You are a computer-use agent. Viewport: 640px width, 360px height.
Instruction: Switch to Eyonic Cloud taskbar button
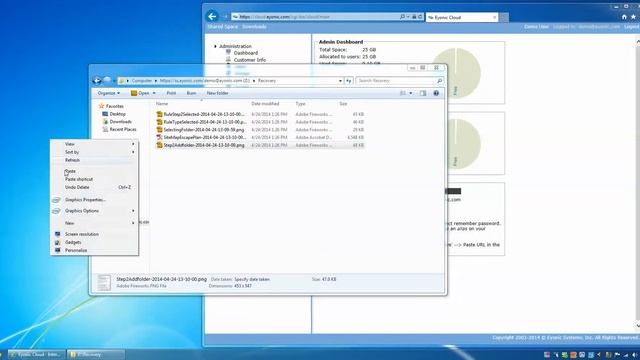[37, 354]
